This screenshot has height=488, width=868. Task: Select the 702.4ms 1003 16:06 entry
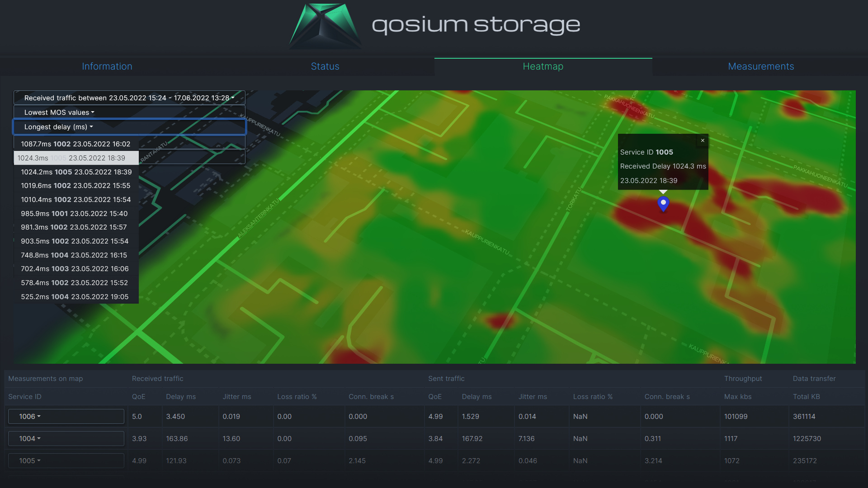76,269
